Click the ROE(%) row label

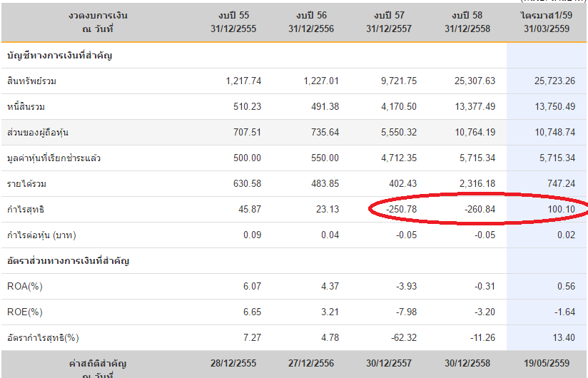coord(25,312)
